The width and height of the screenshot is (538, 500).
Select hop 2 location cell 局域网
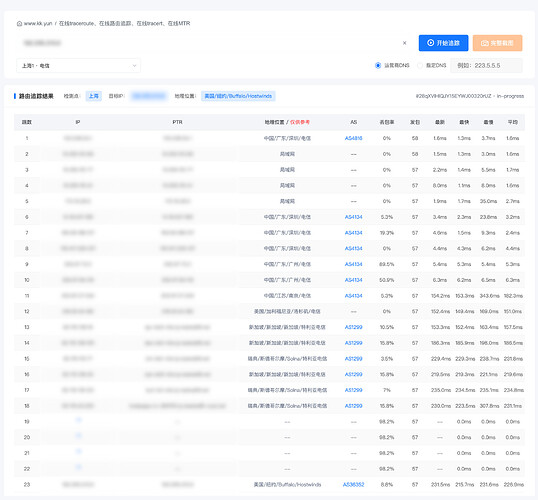pos(287,154)
